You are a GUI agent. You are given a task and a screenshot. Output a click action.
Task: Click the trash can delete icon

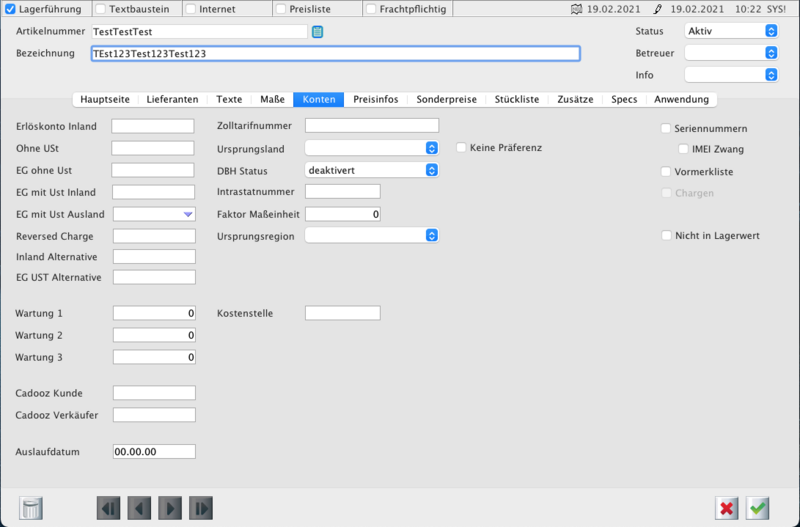tap(32, 507)
